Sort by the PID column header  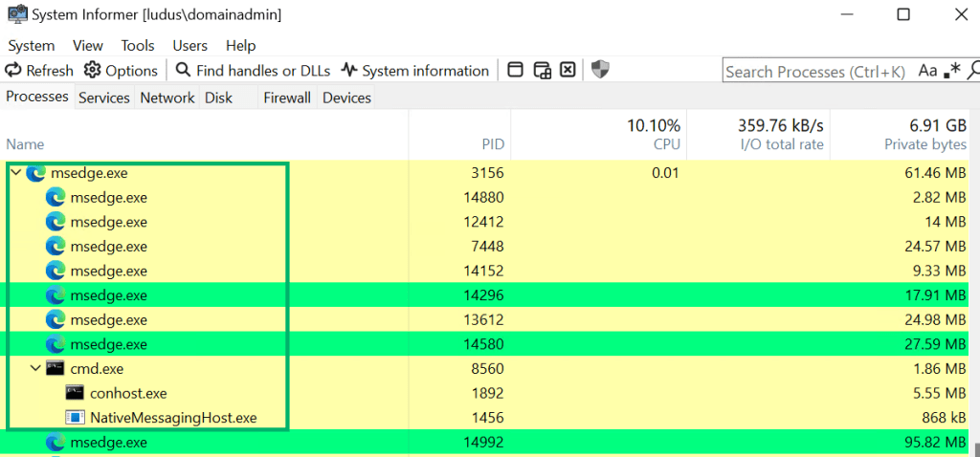(460, 135)
